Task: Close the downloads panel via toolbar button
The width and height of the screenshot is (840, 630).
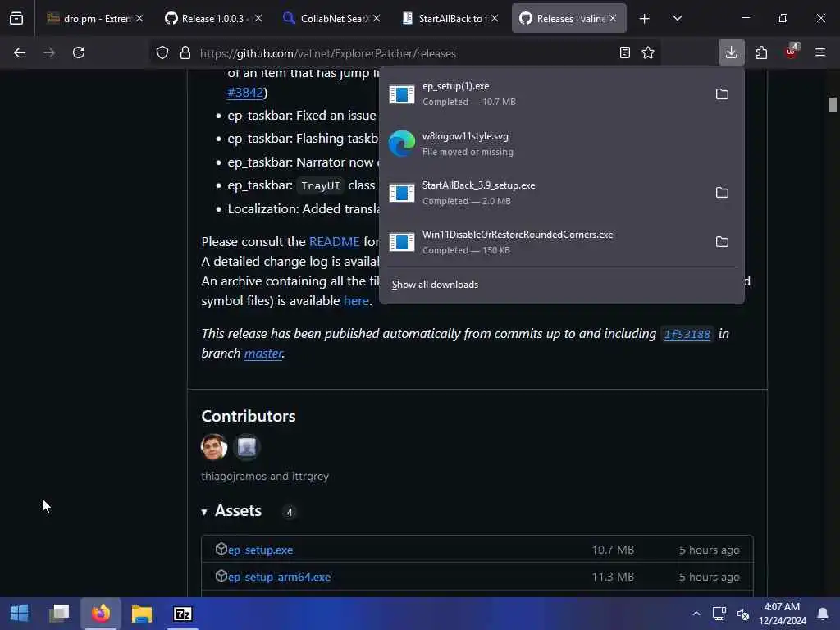Action: click(731, 52)
